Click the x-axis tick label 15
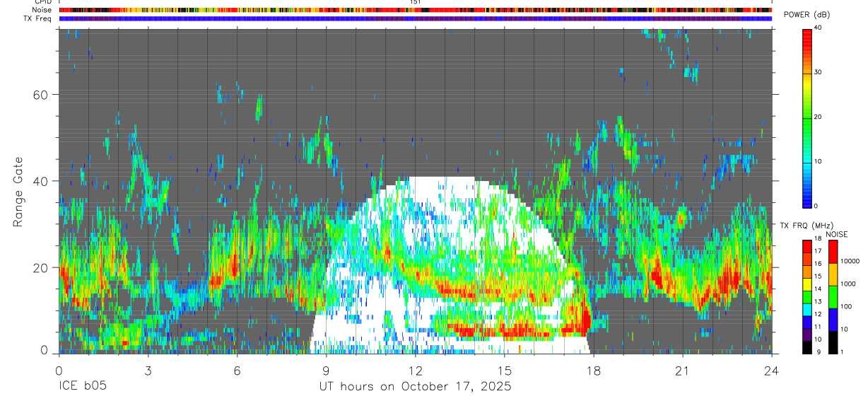This screenshot has height=401, width=868. (x=504, y=371)
